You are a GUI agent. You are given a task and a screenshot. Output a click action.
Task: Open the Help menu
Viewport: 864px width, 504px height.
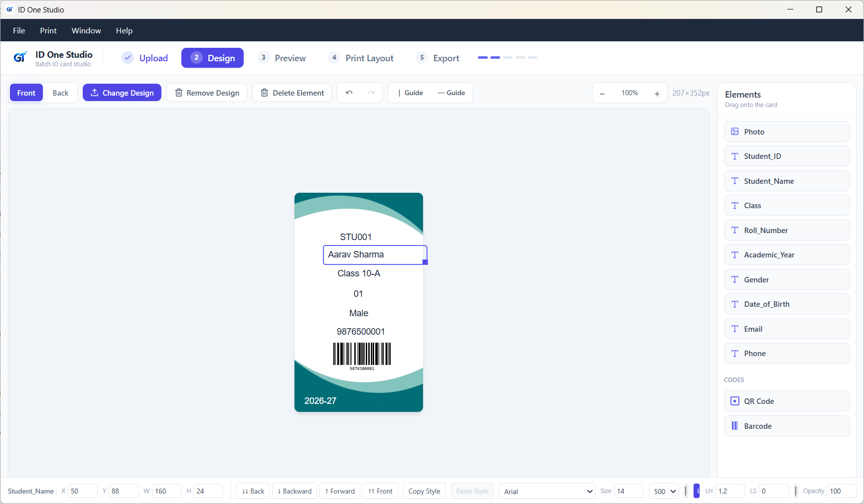(124, 30)
